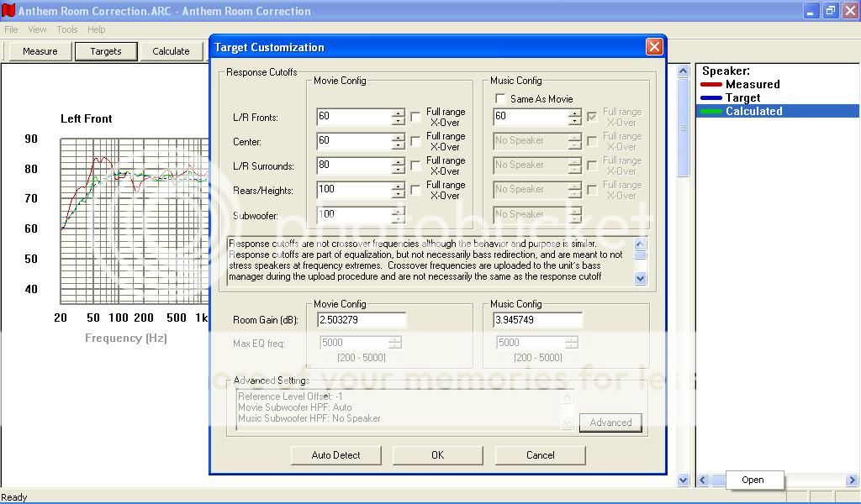Increase the L/R Fronts movie cutoff value
861x504 pixels.
(x=399, y=113)
